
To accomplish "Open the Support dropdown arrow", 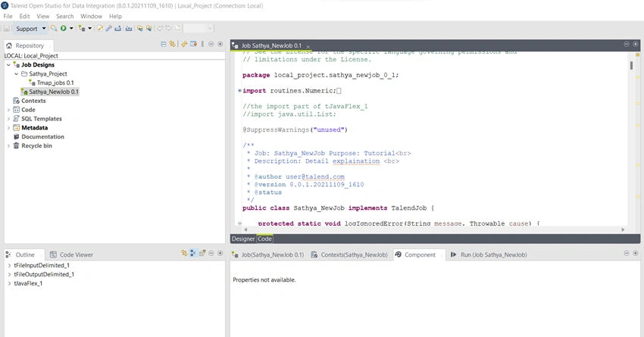I will pyautogui.click(x=44, y=28).
